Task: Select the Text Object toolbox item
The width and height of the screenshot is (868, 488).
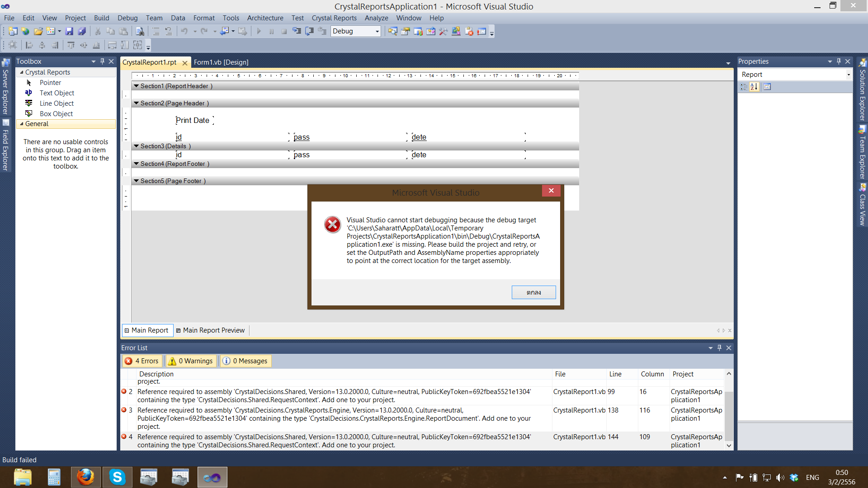Action: point(57,93)
